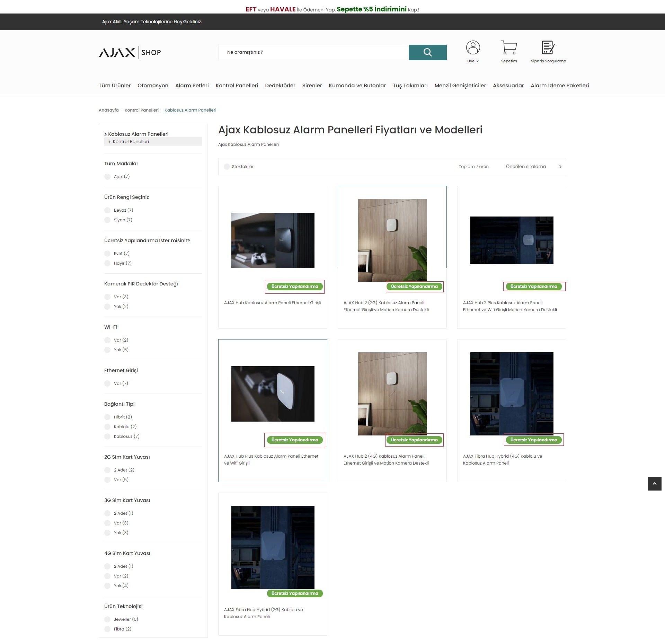Check Kablosuz (7) connection type
This screenshot has width=665, height=644.
107,436
